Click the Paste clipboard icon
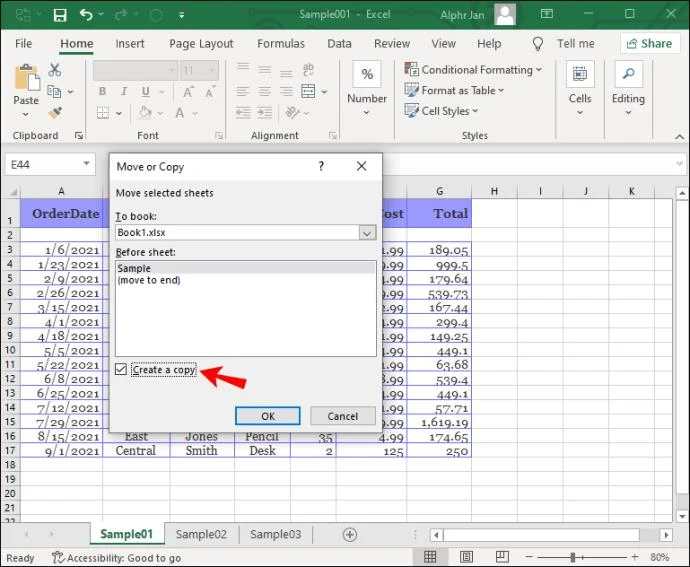Screen dimensions: 690x567 (x=26, y=77)
